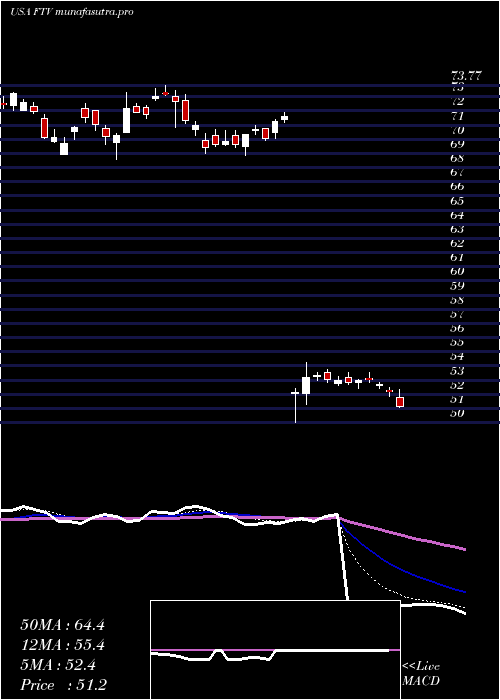Screen dimensions: 500x700
Task: Click the large white candle after the gap down
Action: tap(306, 385)
